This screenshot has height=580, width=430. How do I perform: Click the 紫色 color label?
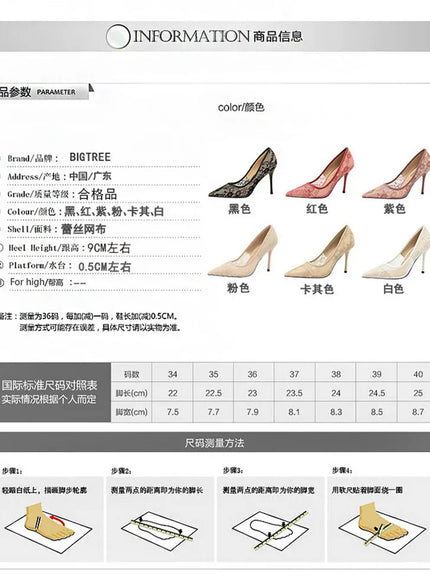(x=394, y=209)
